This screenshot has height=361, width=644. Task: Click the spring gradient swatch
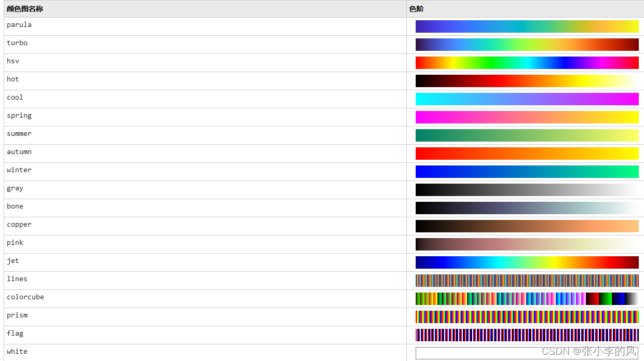pos(527,117)
